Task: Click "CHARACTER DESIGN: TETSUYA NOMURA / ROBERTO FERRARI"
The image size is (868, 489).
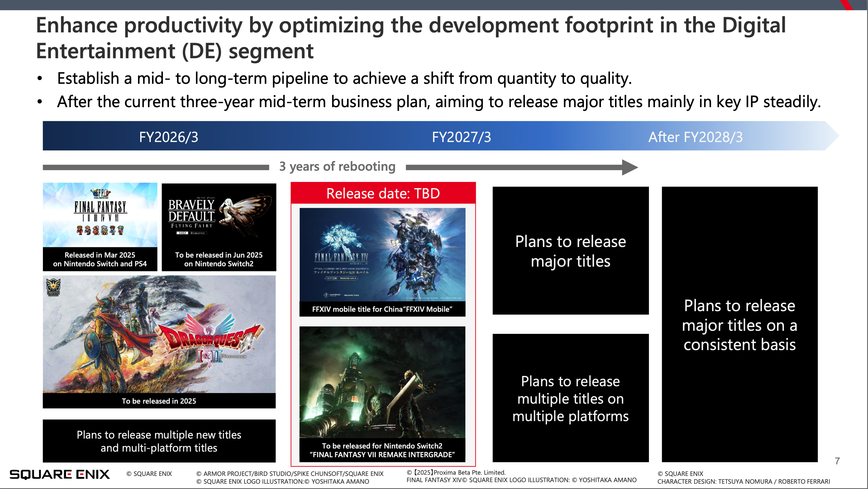Action: tap(744, 482)
